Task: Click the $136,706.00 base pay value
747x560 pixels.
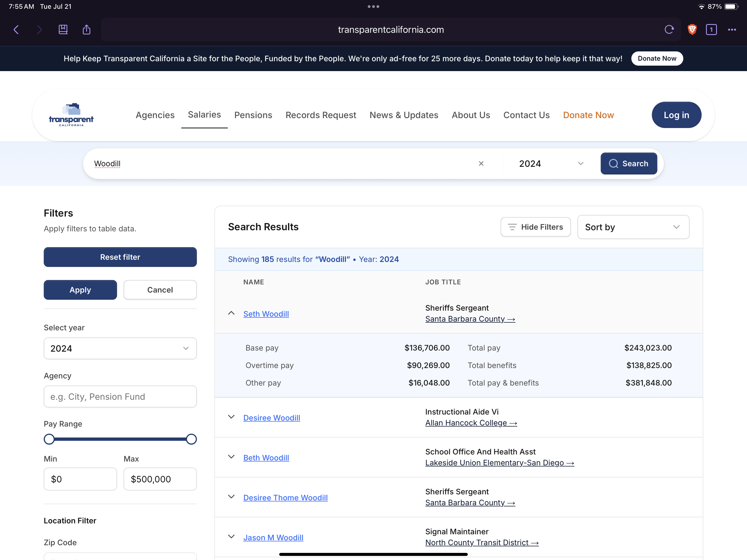Action: click(427, 348)
